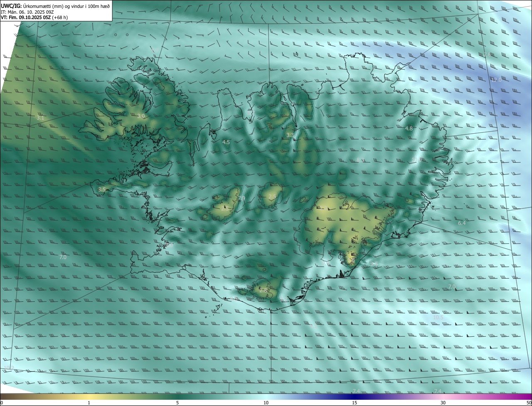This screenshot has width=532, height=406.
Task: Click the 3.0 value over the Westfjords
Action: 141,116
